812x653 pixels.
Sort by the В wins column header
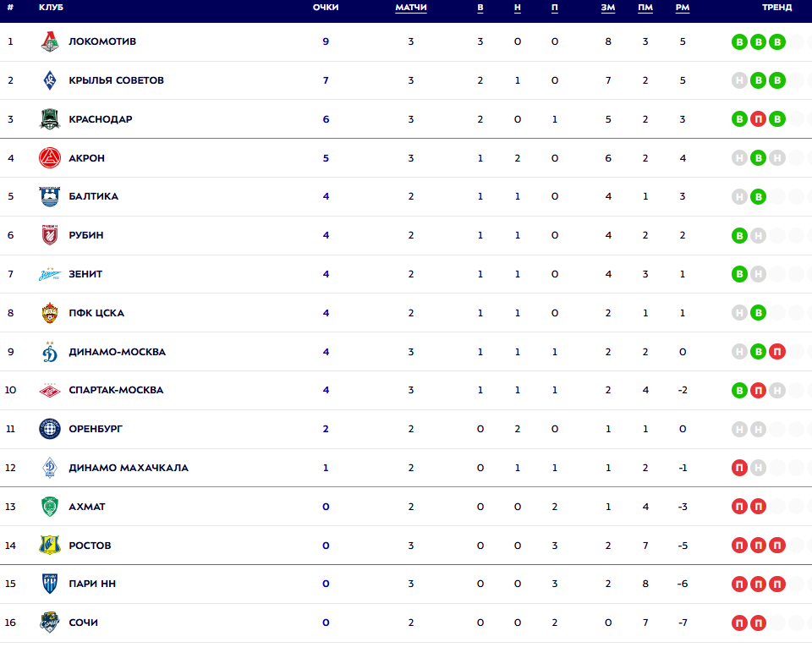(480, 8)
